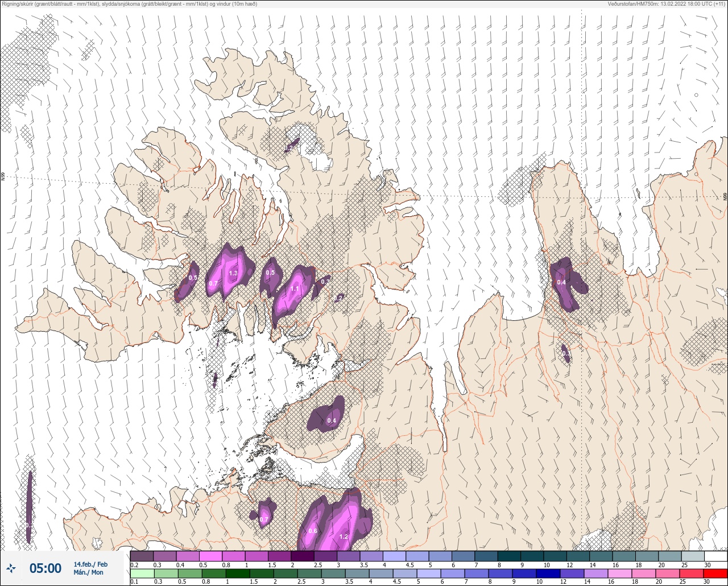The height and width of the screenshot is (586, 728).
Task: Pick the upper legend swatch labeled 0.2
Action: coord(142,556)
